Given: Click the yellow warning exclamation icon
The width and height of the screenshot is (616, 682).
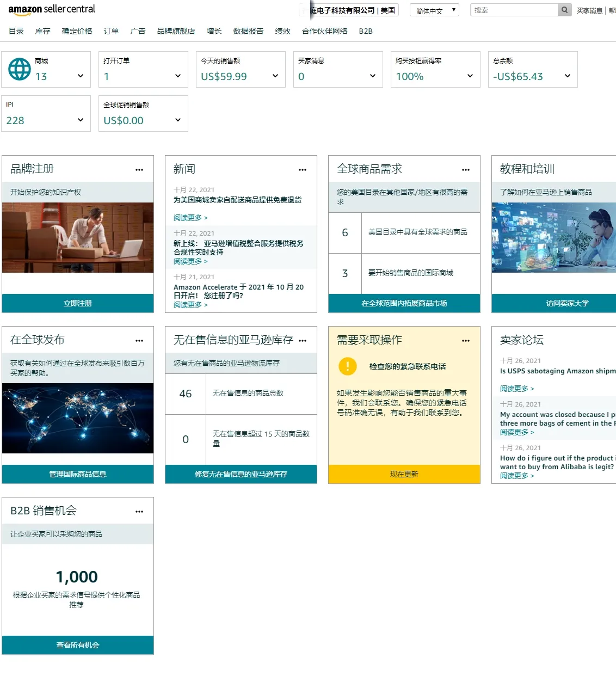Looking at the screenshot, I should pyautogui.click(x=348, y=366).
